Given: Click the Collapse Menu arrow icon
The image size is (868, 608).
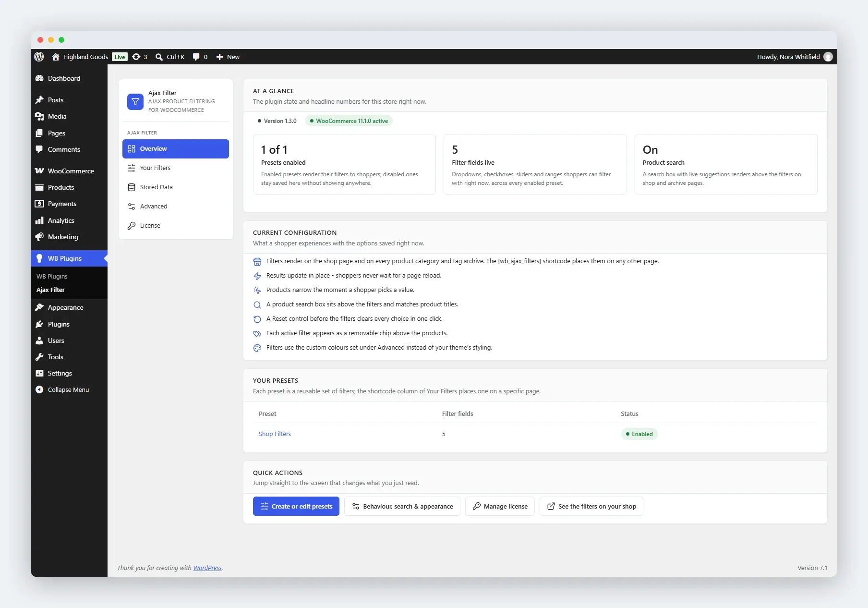Looking at the screenshot, I should click(x=39, y=389).
